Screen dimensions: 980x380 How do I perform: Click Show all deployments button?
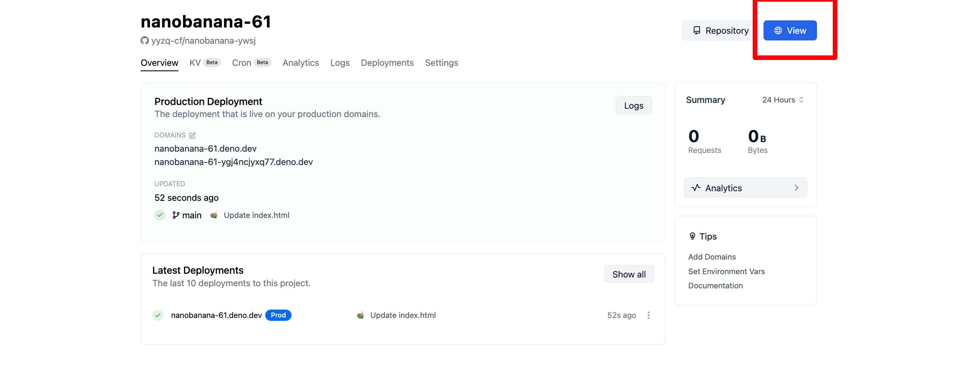point(629,275)
